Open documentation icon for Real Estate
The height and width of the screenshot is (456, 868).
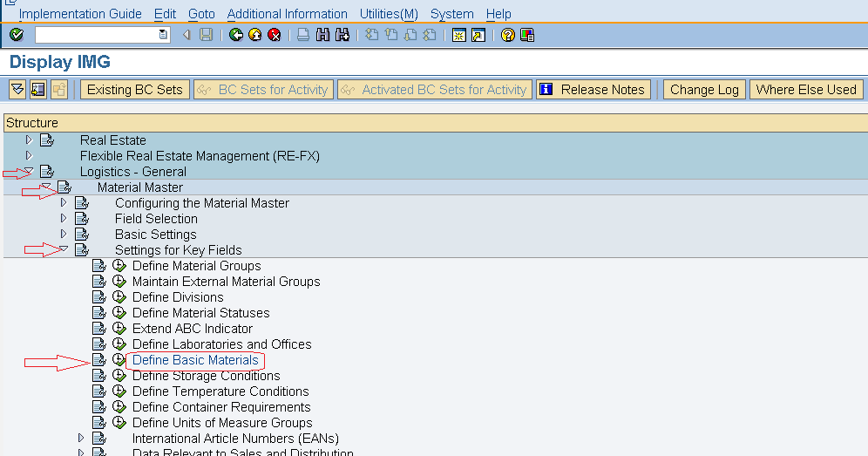click(x=47, y=140)
